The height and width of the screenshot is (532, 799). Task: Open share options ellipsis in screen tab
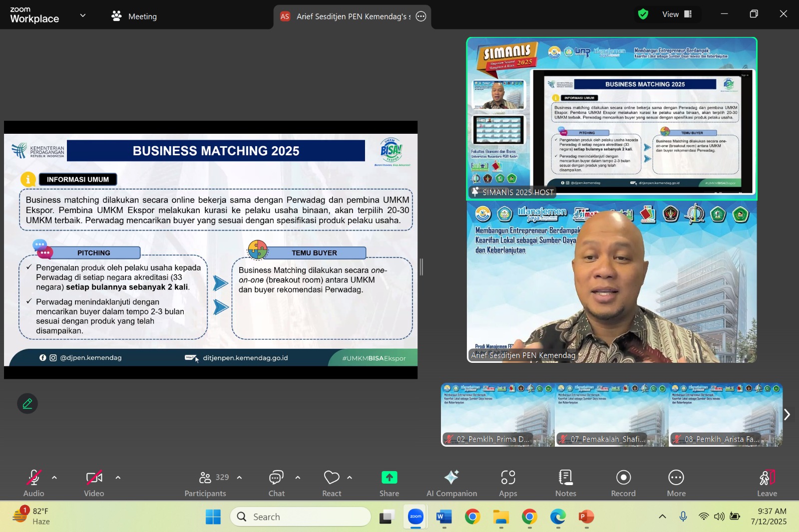421,16
